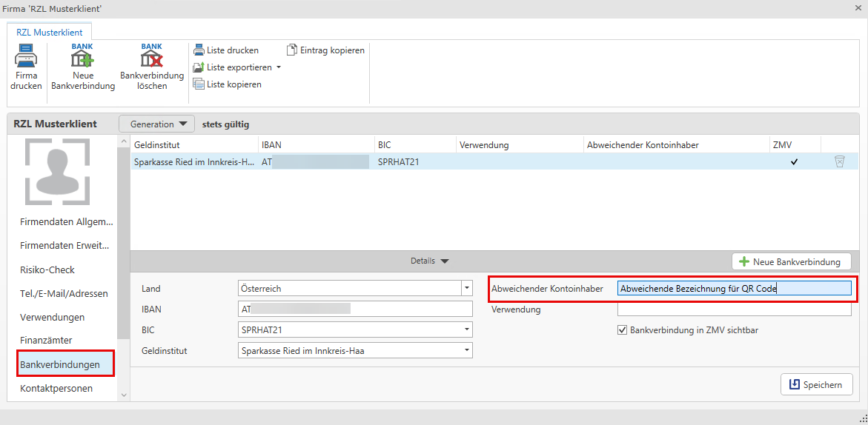This screenshot has height=425, width=868.
Task: Click the Firma drucken printer icon
Action: [26, 57]
